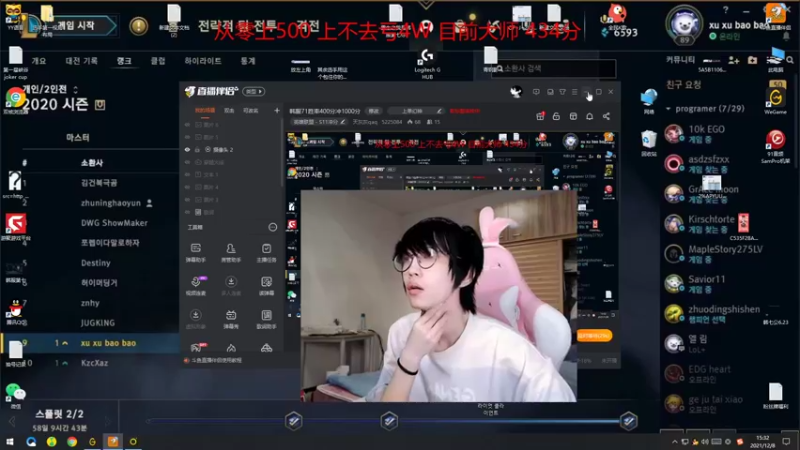This screenshot has height=450, width=800.
Task: Open Chrome from the Windows taskbar
Action: click(x=72, y=441)
